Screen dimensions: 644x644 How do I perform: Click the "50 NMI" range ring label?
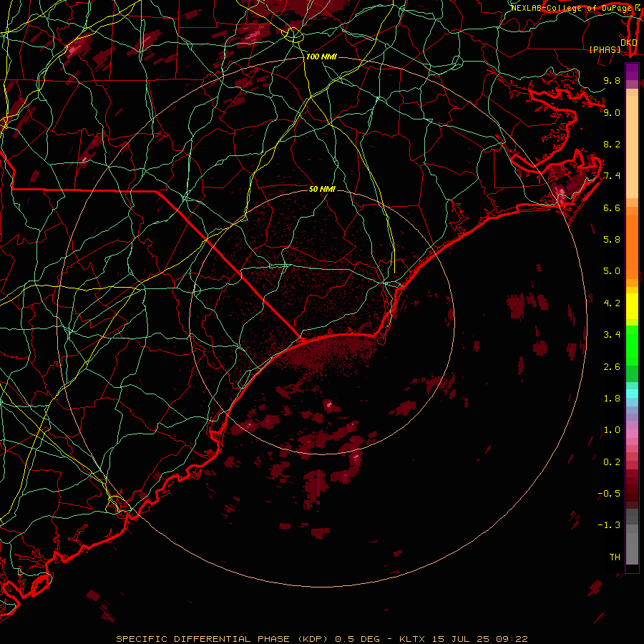click(x=322, y=189)
